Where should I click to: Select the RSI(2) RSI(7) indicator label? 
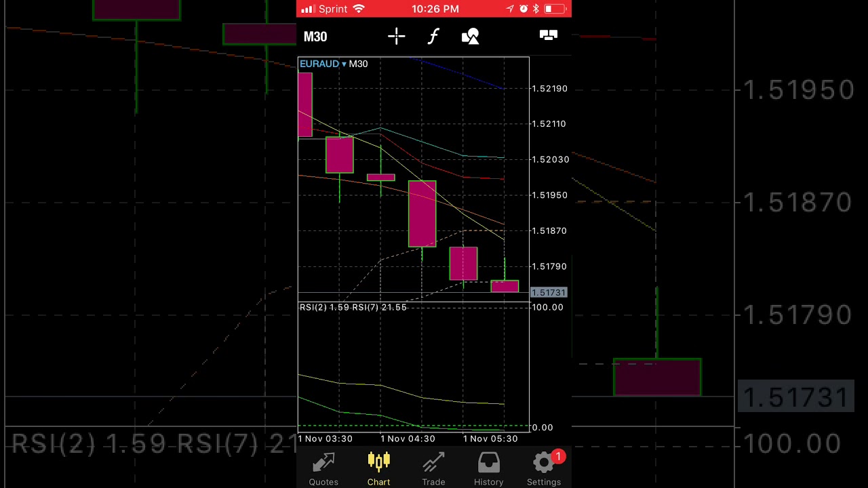point(353,308)
